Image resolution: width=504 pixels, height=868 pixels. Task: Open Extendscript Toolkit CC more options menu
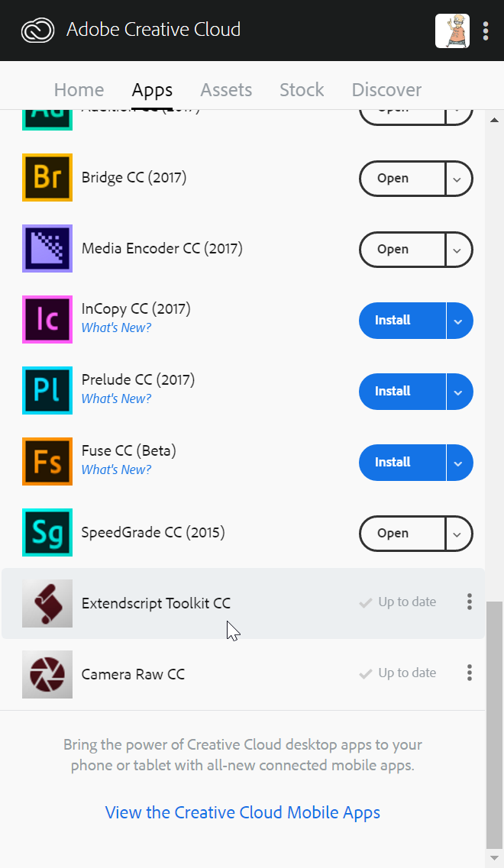pos(470,602)
